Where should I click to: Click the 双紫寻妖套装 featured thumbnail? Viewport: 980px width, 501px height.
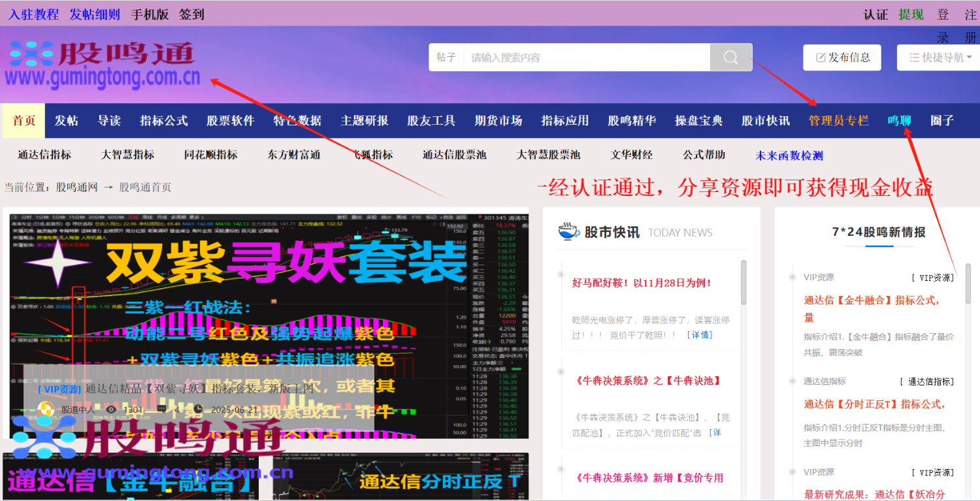point(268,320)
